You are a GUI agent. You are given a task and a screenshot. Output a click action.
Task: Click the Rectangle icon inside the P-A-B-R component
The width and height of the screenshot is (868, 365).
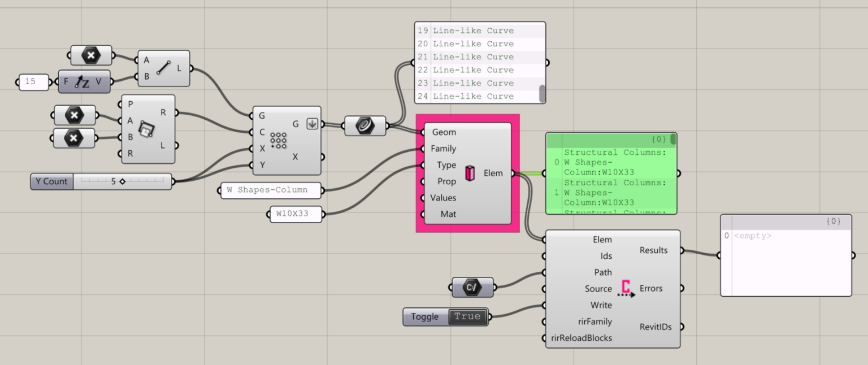147,129
